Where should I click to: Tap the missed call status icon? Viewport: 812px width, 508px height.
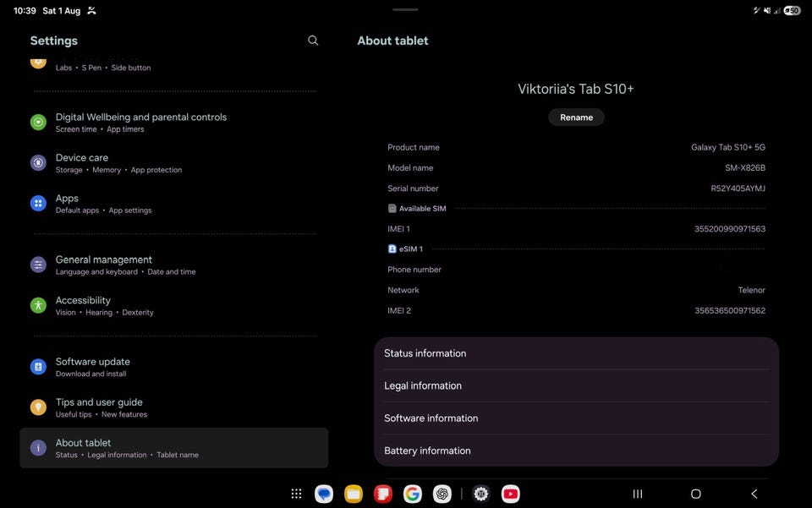[x=91, y=10]
